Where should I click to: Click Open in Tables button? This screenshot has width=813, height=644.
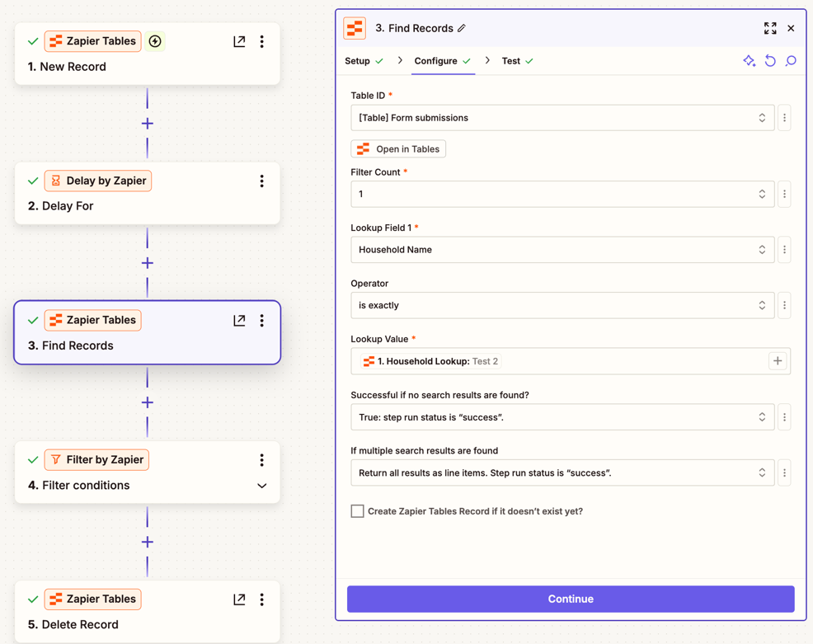(398, 148)
